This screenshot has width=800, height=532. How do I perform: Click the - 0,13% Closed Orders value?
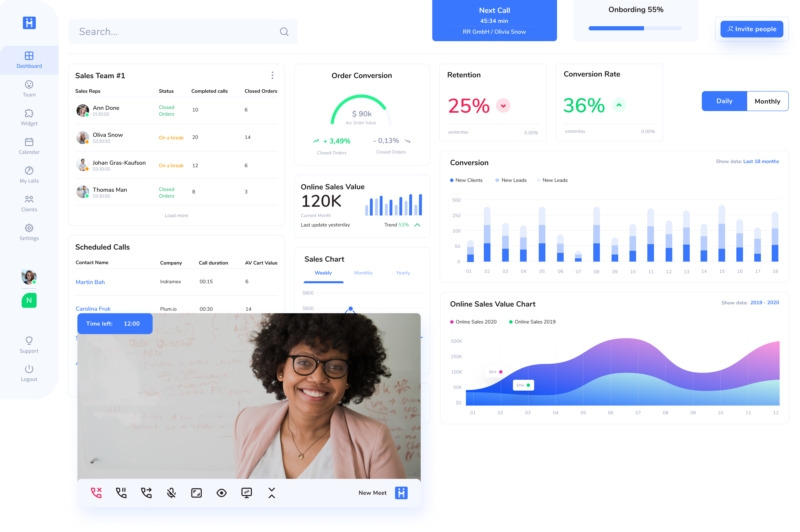[386, 141]
